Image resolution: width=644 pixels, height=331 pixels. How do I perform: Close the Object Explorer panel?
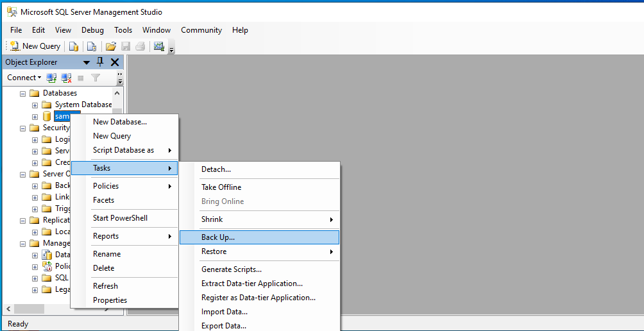point(115,62)
